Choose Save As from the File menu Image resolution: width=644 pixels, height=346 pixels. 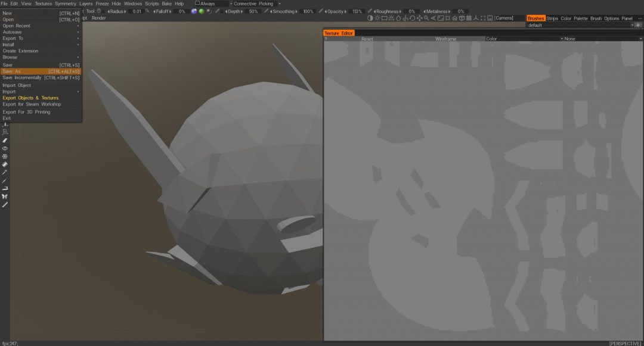pyautogui.click(x=41, y=71)
